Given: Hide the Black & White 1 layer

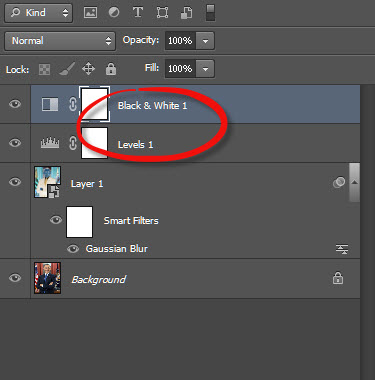Looking at the screenshot, I should (15, 104).
